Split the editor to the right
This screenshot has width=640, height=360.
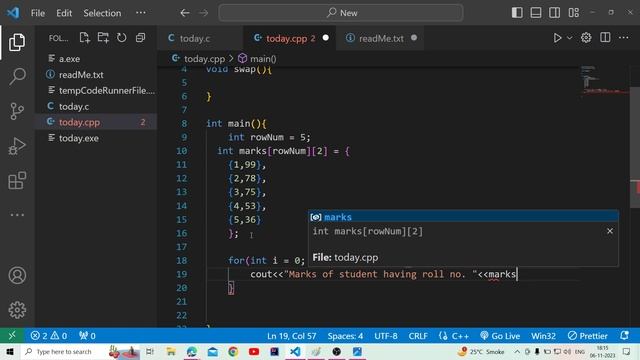click(605, 38)
